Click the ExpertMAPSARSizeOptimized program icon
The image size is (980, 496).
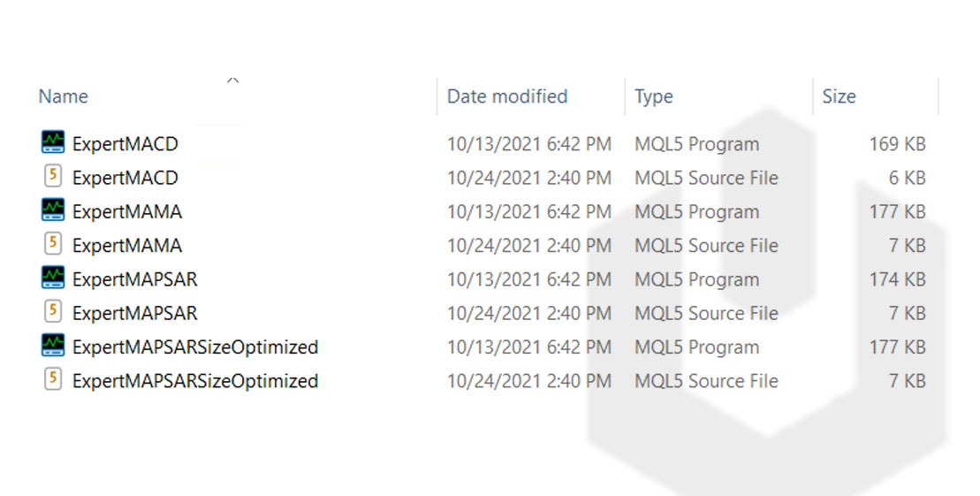tap(53, 346)
